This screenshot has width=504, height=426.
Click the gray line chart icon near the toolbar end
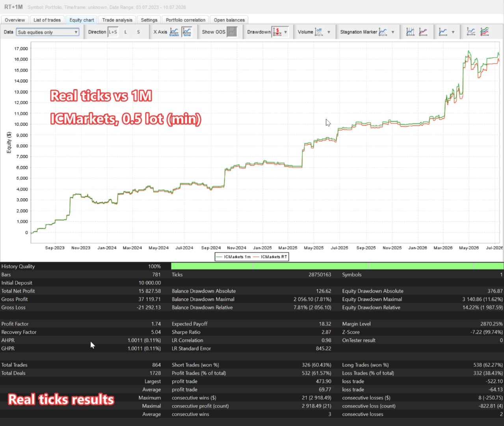pos(471,32)
